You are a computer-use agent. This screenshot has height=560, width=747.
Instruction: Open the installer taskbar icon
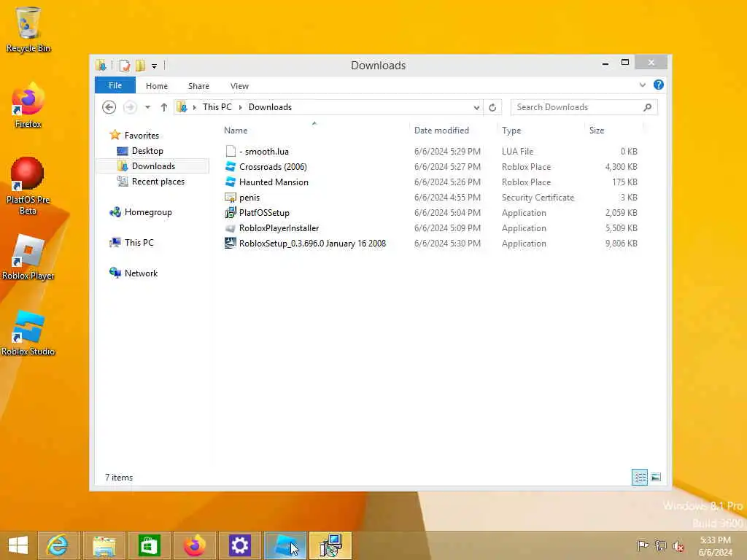pyautogui.click(x=330, y=545)
